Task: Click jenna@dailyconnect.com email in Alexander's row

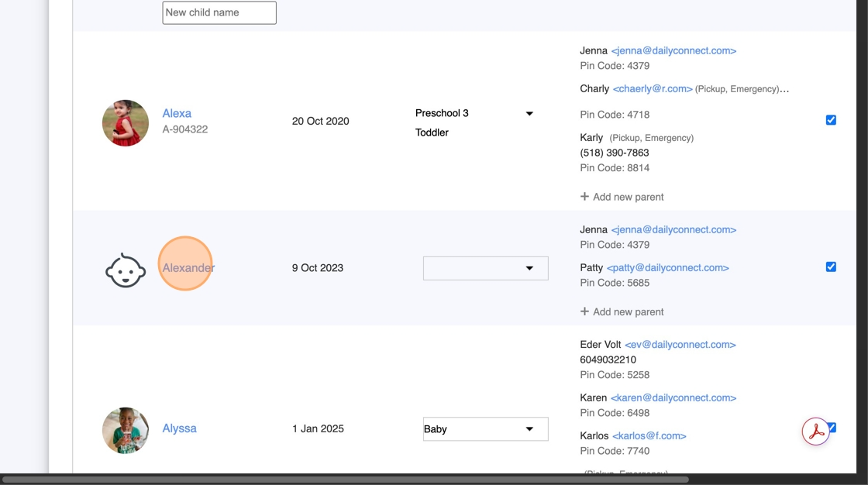Action: pos(673,230)
